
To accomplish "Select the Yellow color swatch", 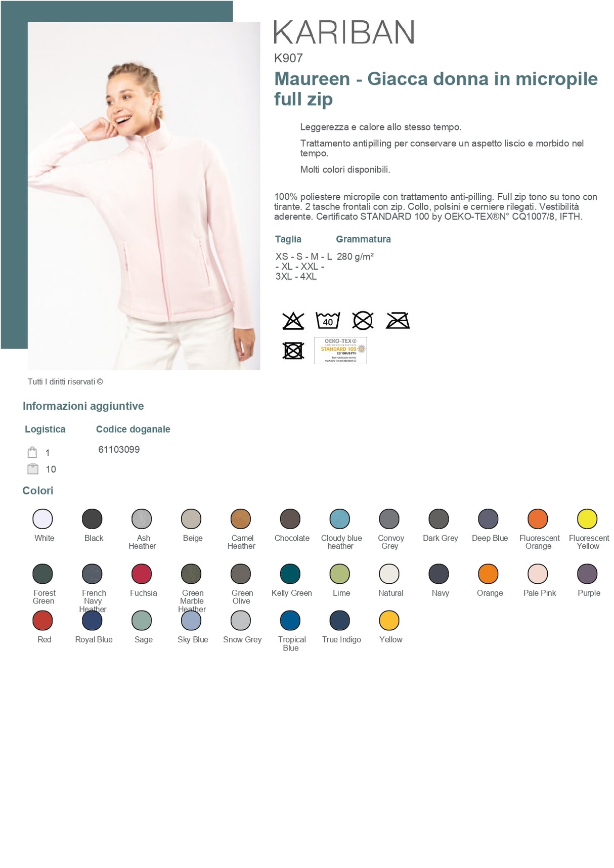I will tap(389, 621).
